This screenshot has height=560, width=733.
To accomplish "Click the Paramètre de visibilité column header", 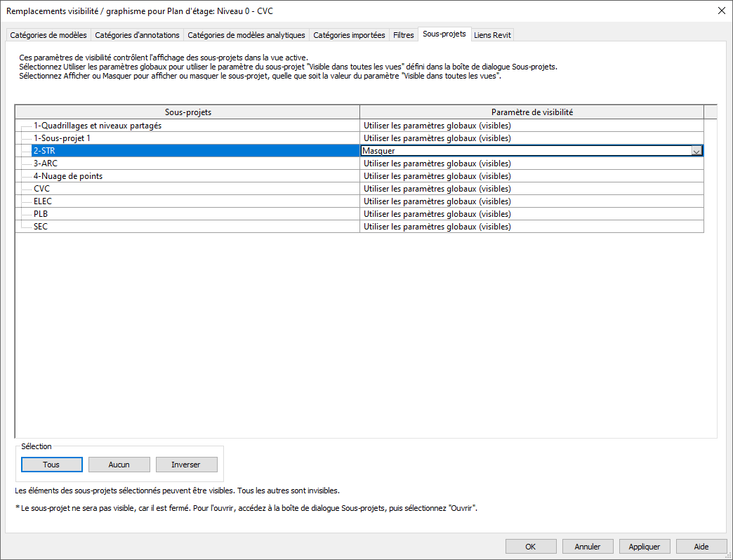I will [x=531, y=112].
